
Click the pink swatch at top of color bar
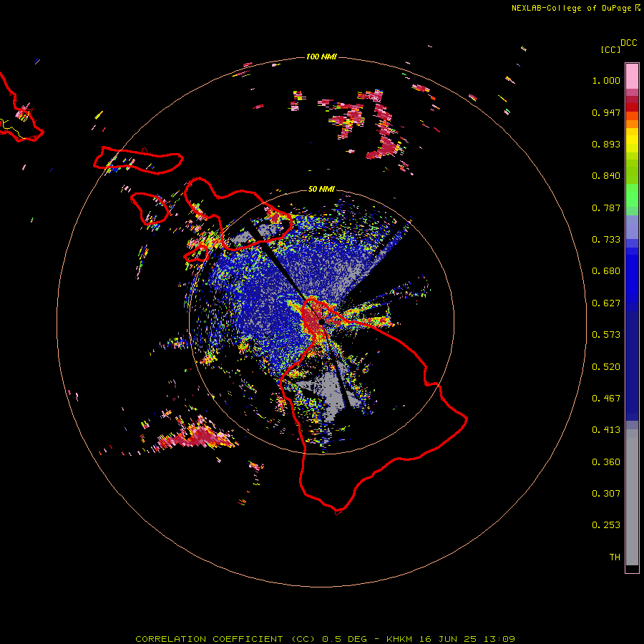(632, 76)
